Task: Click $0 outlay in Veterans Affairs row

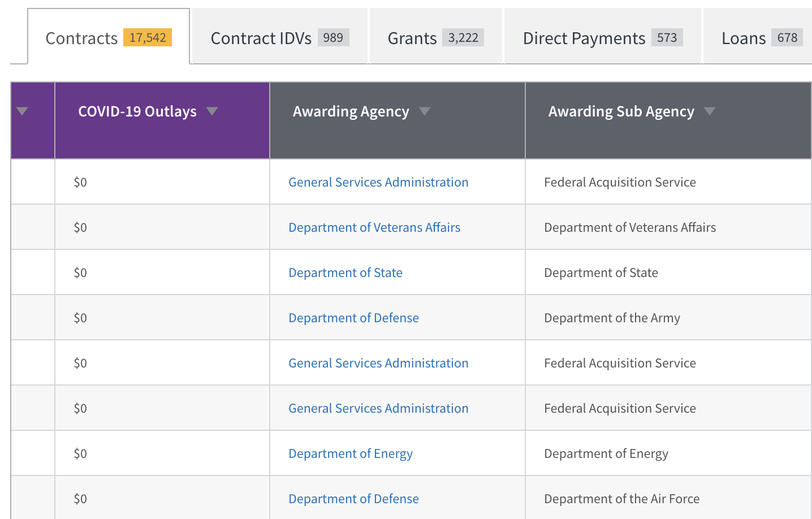Action: (80, 227)
